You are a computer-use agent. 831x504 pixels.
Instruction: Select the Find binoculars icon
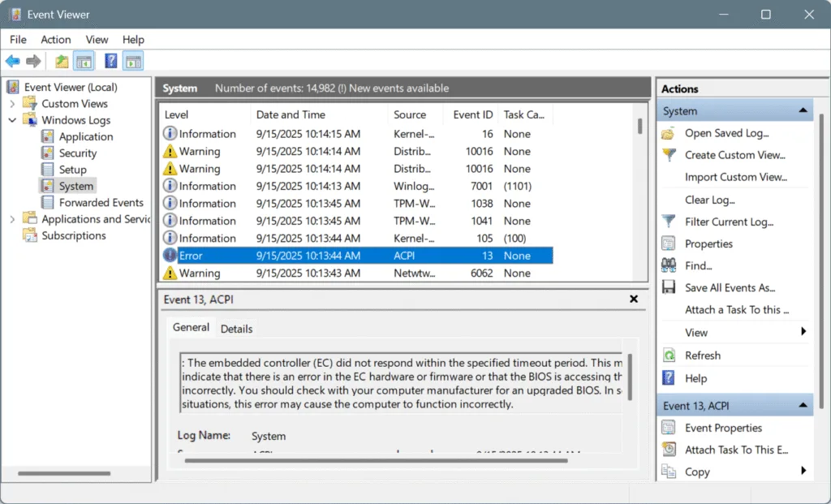click(668, 265)
